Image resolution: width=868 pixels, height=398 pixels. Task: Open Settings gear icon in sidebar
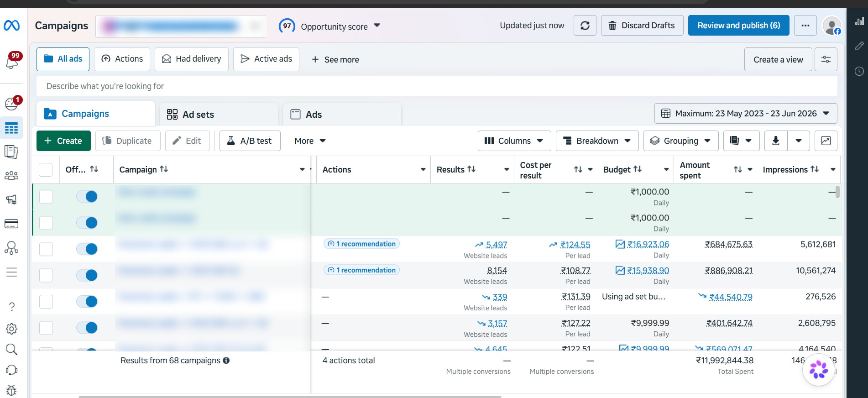point(12,329)
